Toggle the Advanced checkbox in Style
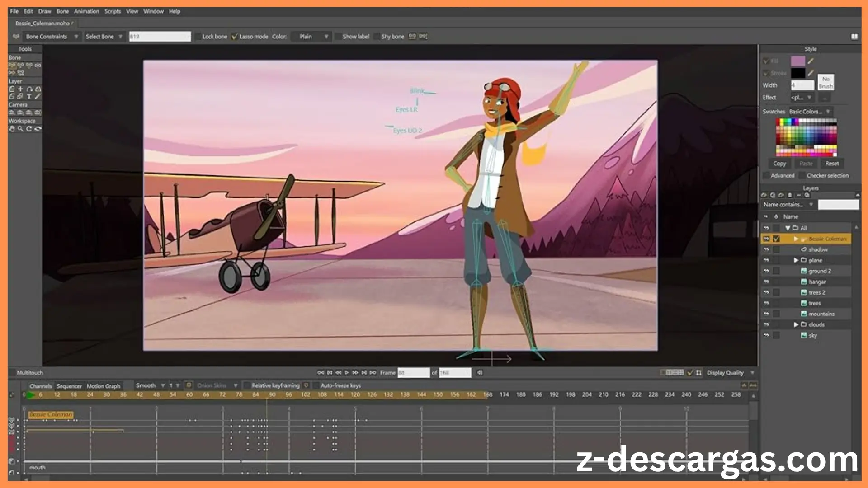Screen dimensions: 868x488 pyautogui.click(x=766, y=175)
